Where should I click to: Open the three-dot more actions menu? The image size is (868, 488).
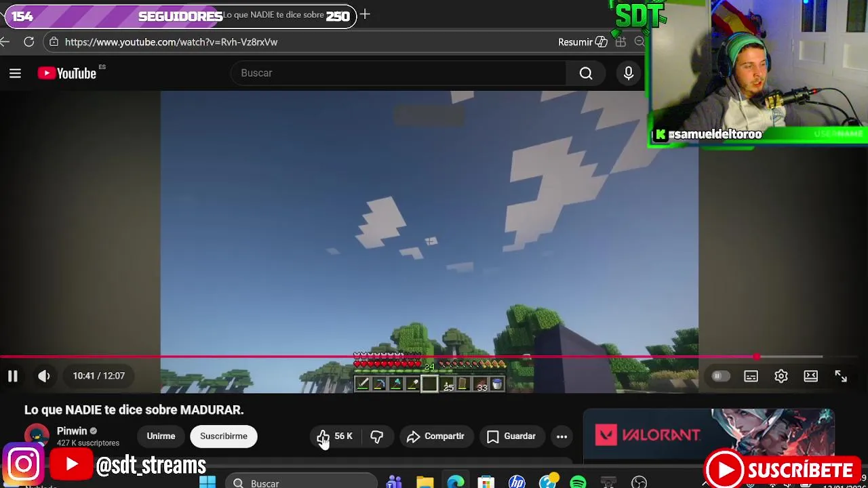(x=561, y=436)
